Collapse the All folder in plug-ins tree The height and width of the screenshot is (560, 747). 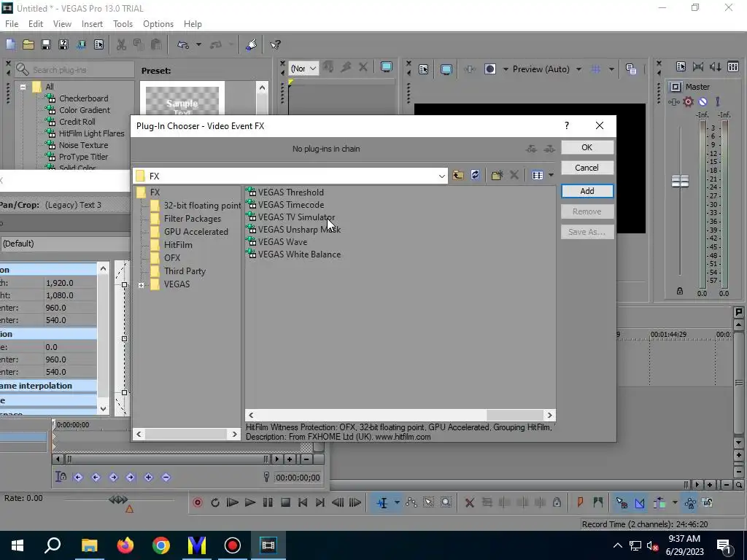tap(23, 87)
